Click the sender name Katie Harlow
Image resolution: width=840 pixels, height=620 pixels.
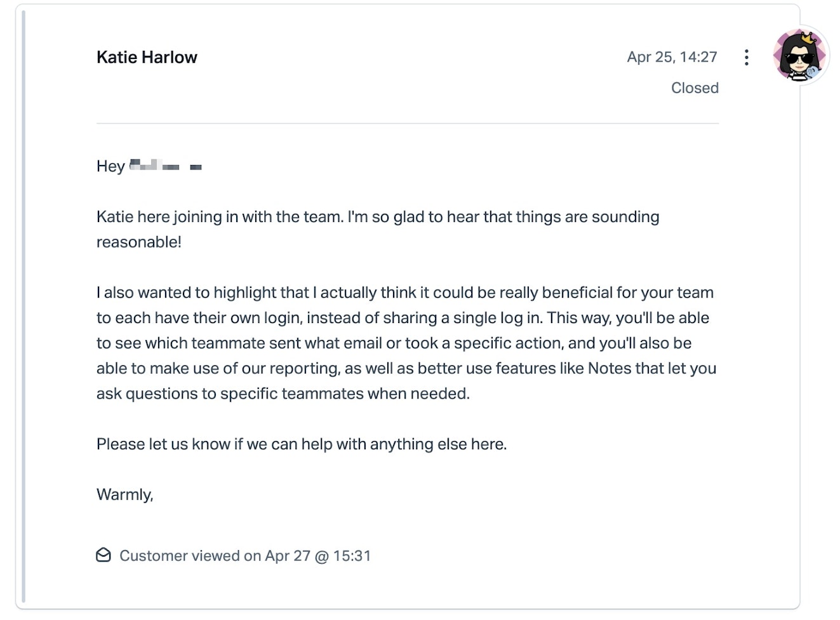click(x=147, y=57)
